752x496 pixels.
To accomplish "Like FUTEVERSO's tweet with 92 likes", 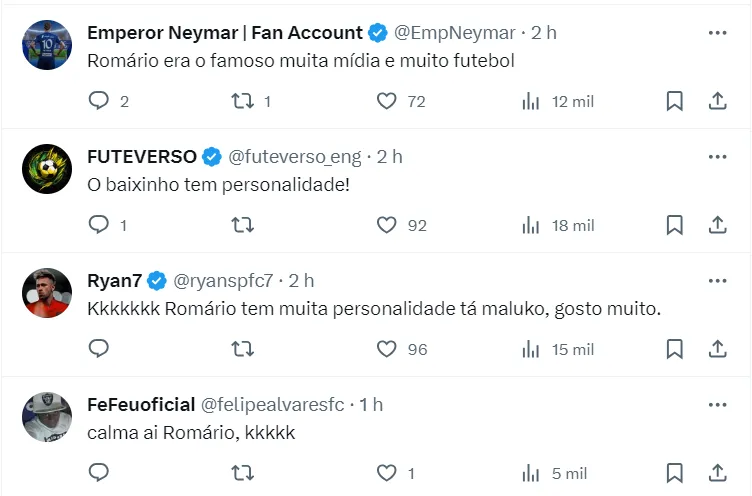I will (387, 225).
